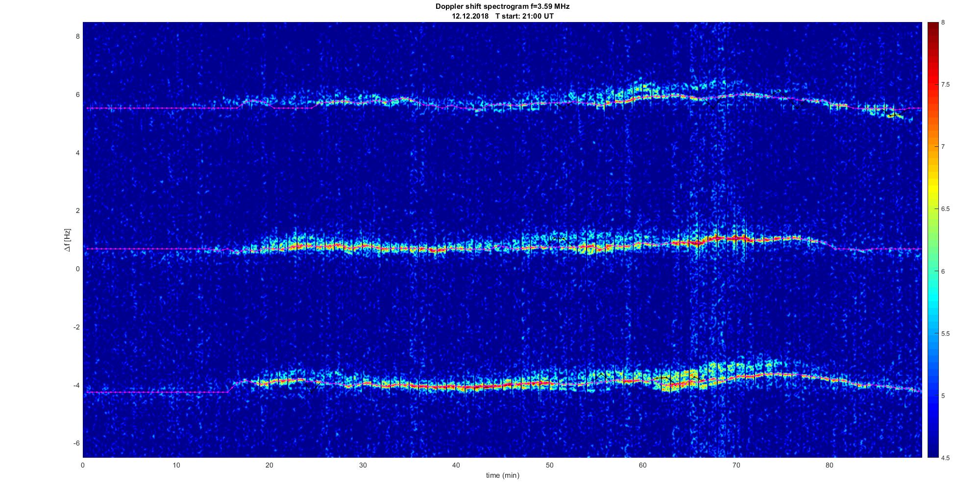
Task: Click the subtitle "12.12.2018 T start: 21:00 UT"
Action: point(502,16)
